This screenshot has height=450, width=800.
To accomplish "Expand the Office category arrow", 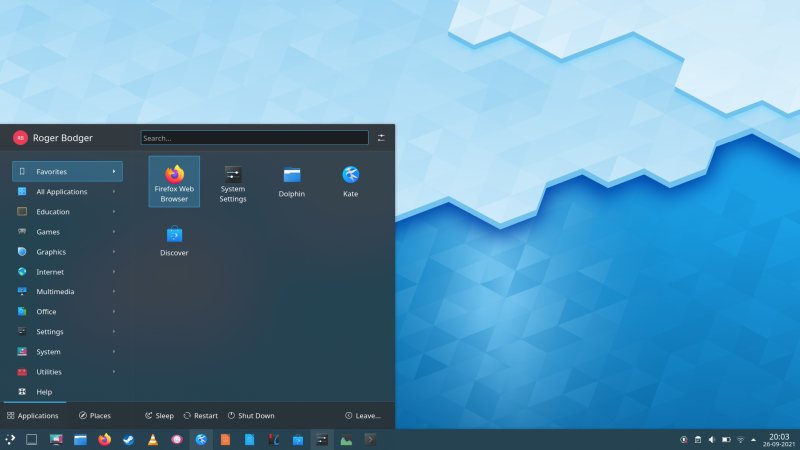I will point(114,312).
